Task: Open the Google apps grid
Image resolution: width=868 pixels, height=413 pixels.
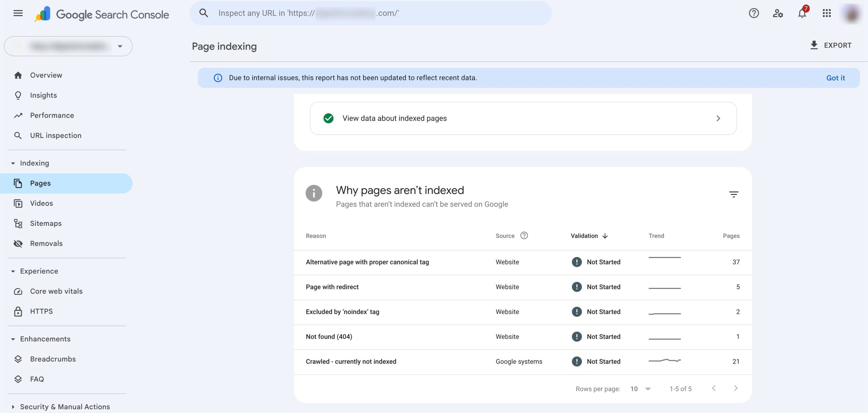Action: pos(827,13)
